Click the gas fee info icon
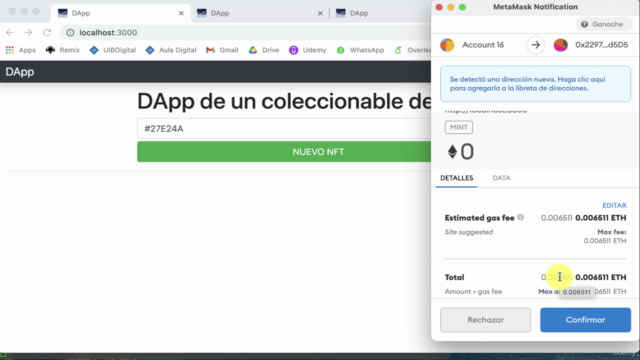The width and height of the screenshot is (640, 360). [x=520, y=218]
